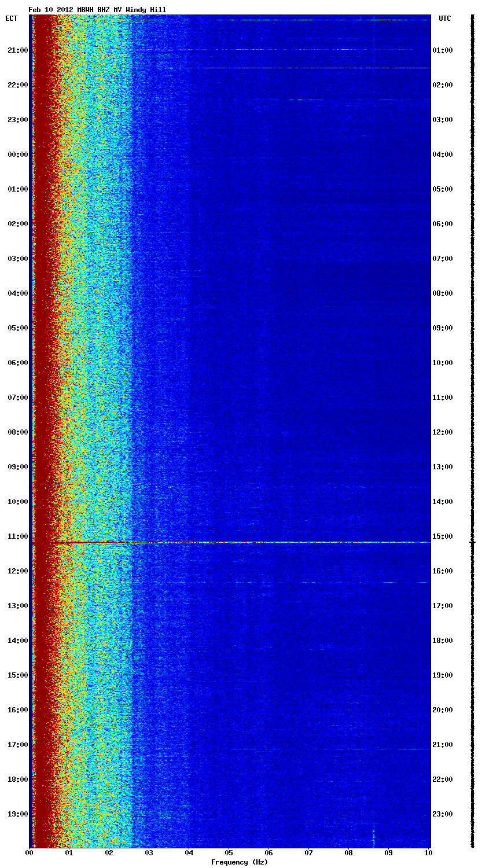Click the 00 Hz frequency tick label
The height and width of the screenshot is (868, 493).
coord(30,853)
